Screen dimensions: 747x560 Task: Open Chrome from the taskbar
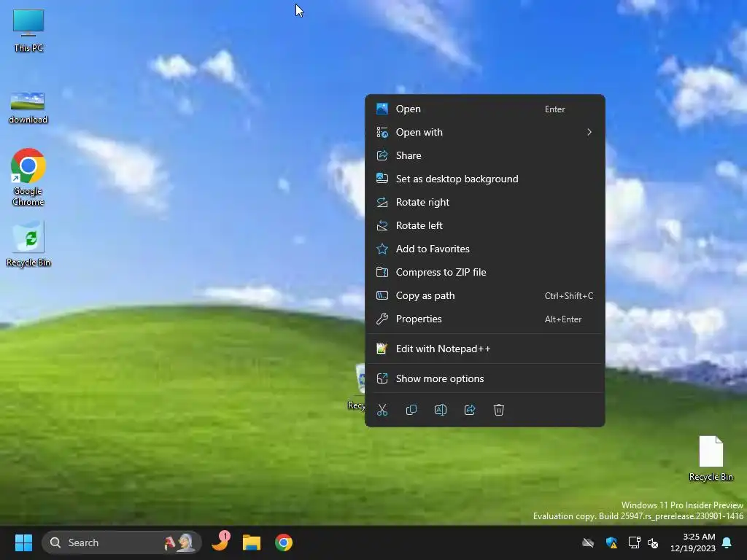point(284,542)
